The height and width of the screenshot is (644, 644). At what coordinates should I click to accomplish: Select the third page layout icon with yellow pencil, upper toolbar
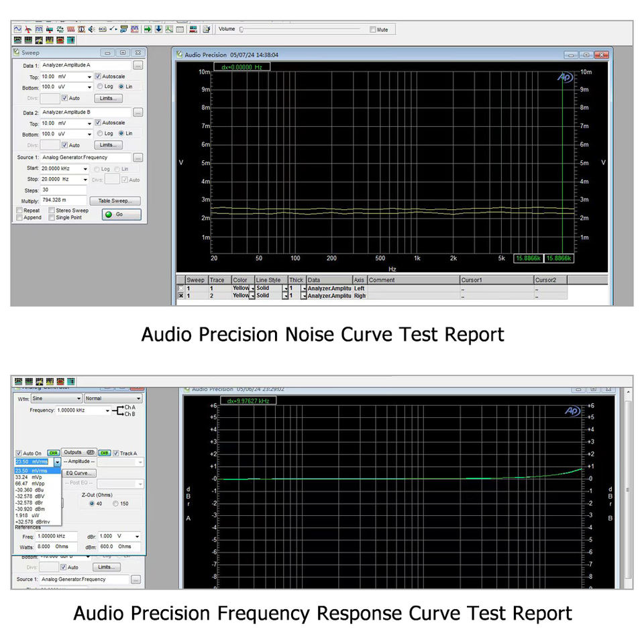coord(39,40)
